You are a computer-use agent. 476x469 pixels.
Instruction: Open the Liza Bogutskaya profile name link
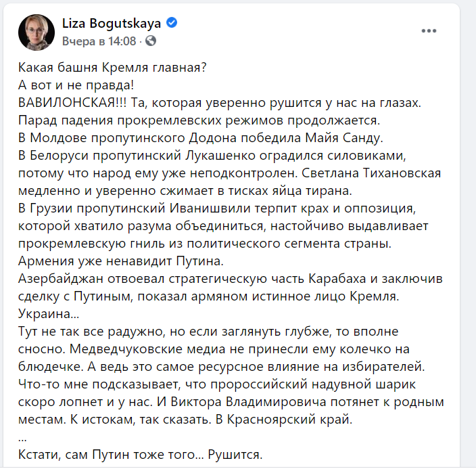pyautogui.click(x=112, y=24)
